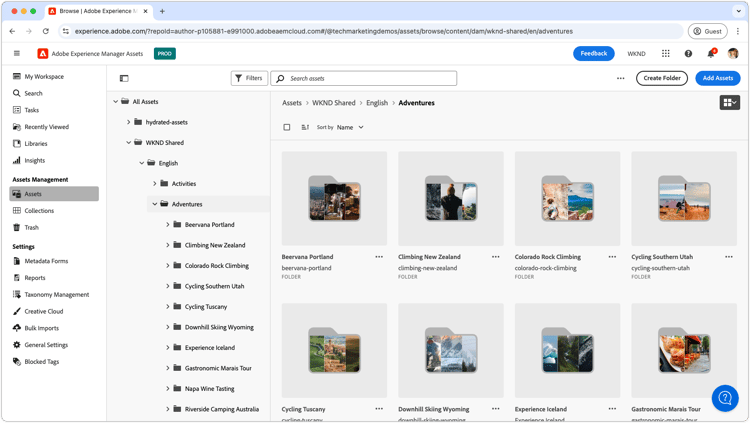This screenshot has height=423, width=750.
Task: Open the app switcher grid icon
Action: 665,54
